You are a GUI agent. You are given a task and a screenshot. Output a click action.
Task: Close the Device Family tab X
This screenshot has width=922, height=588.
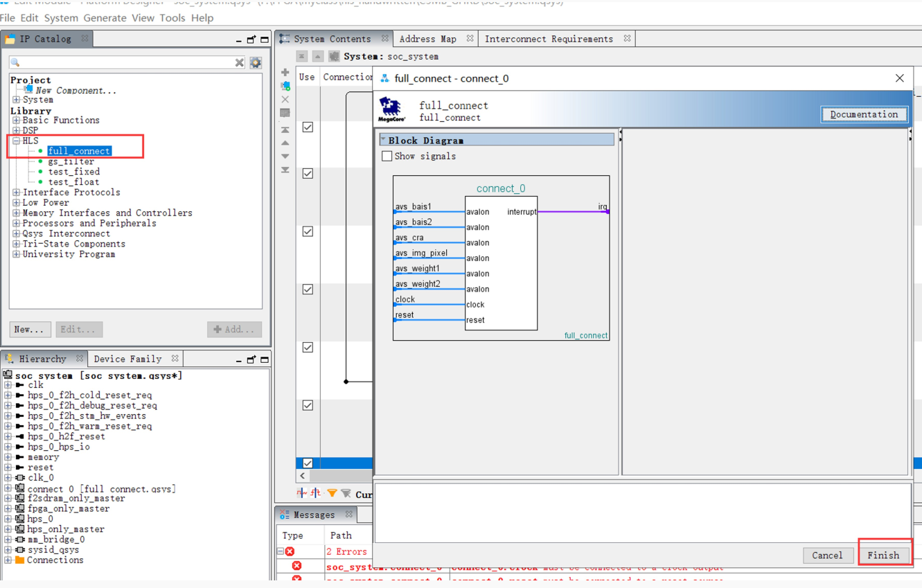(175, 359)
